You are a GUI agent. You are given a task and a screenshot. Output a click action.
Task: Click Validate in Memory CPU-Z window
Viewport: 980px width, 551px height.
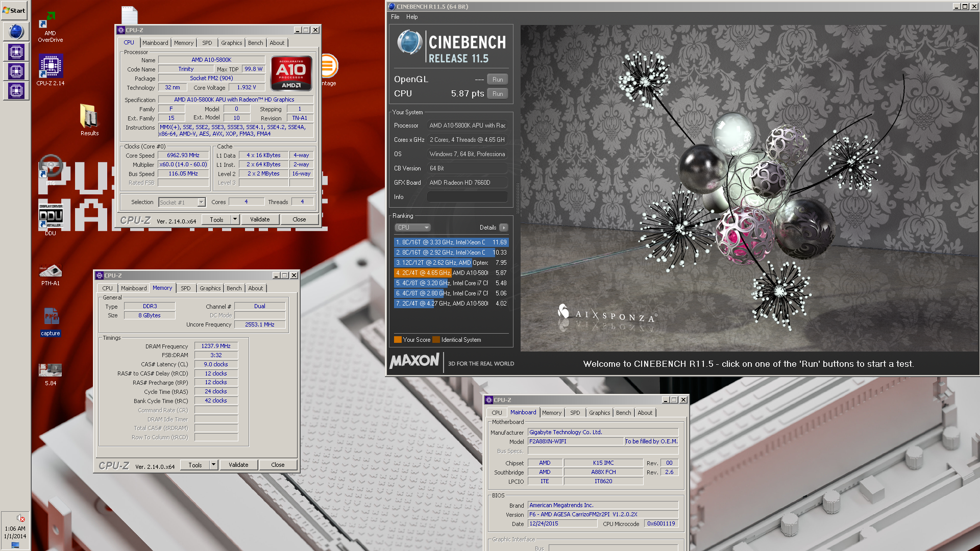(x=238, y=465)
